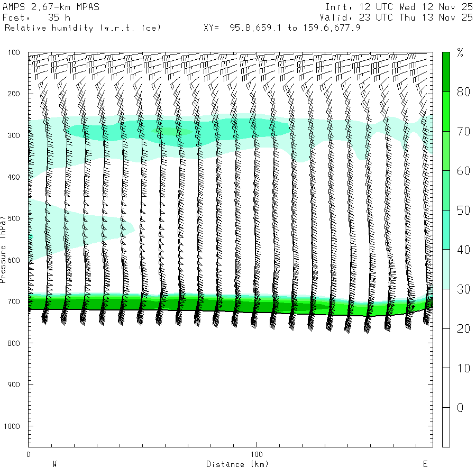Click the XY cross-section coordinates text
The height and width of the screenshot is (476, 476).
[282, 28]
